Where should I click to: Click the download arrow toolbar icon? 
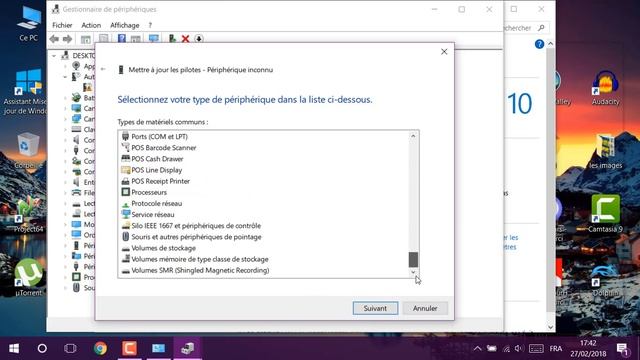pos(199,39)
